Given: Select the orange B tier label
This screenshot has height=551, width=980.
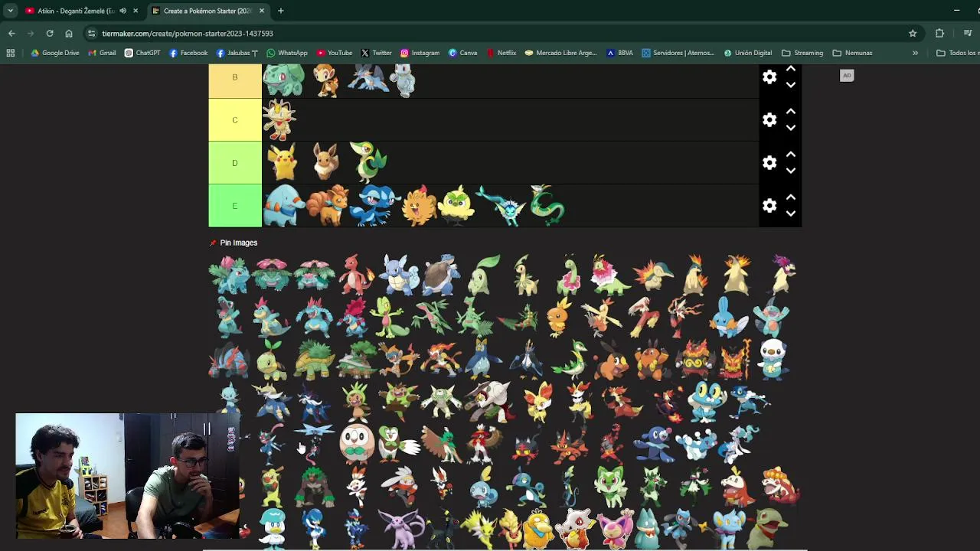Looking at the screenshot, I should tap(235, 81).
